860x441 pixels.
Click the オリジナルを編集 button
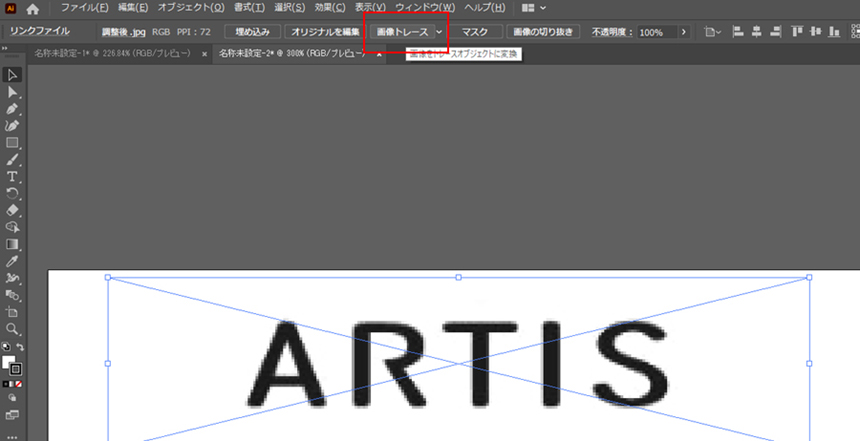[x=325, y=32]
